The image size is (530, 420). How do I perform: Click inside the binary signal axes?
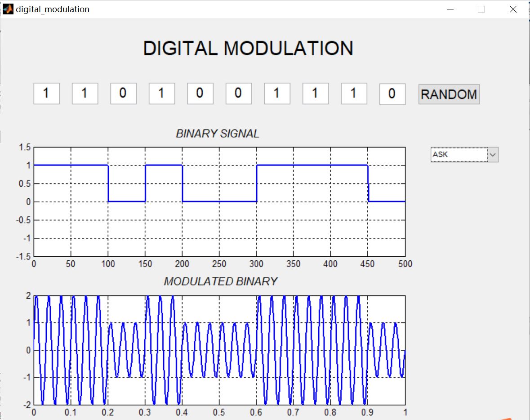click(219, 201)
